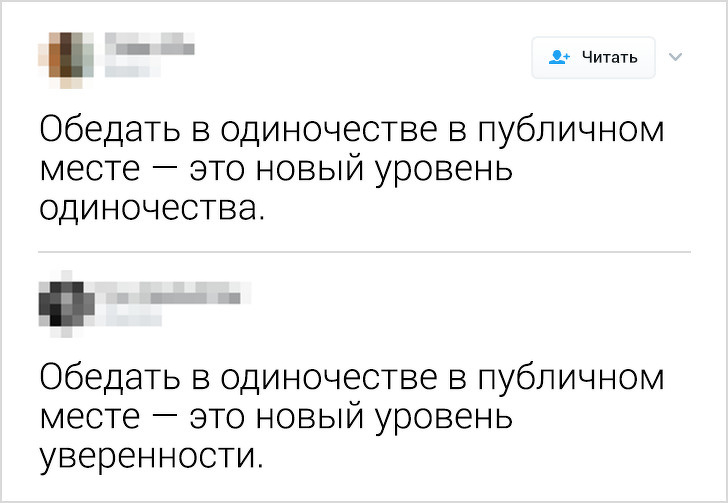Click the horizontal divider between the two tweets

[x=364, y=251]
